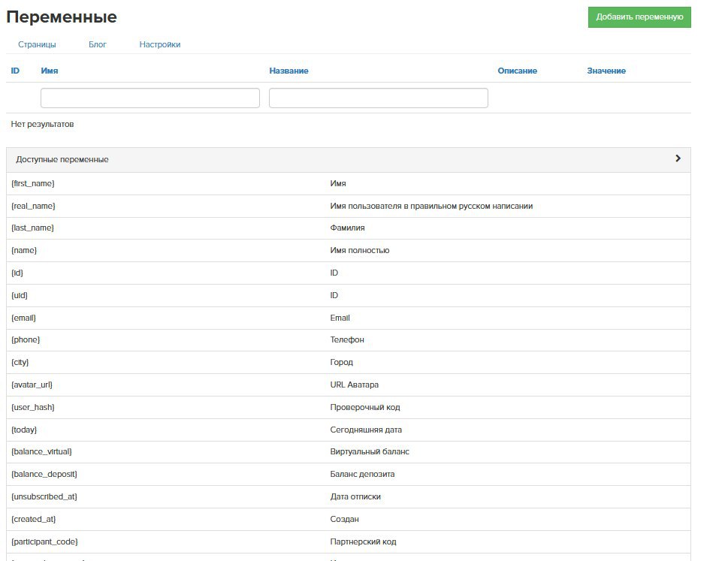Click the ID description in {id} row
Screen dimensions: 728x561
[x=334, y=273]
